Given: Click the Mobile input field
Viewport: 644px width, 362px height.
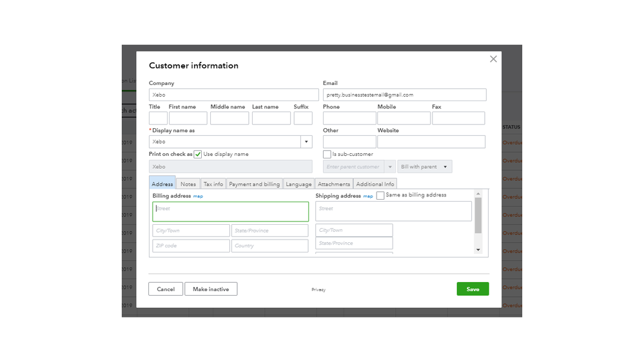Looking at the screenshot, I should point(404,119).
